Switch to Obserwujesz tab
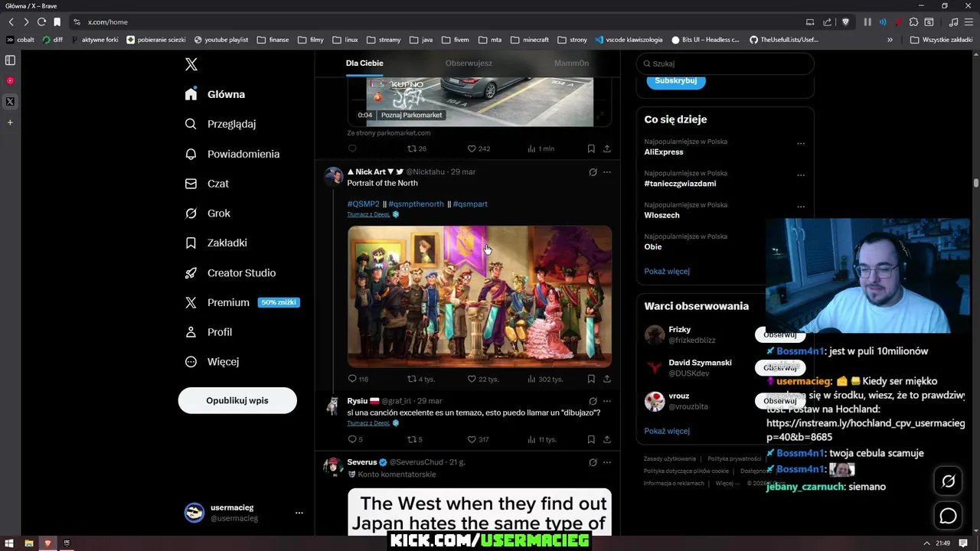980x551 pixels. (469, 64)
